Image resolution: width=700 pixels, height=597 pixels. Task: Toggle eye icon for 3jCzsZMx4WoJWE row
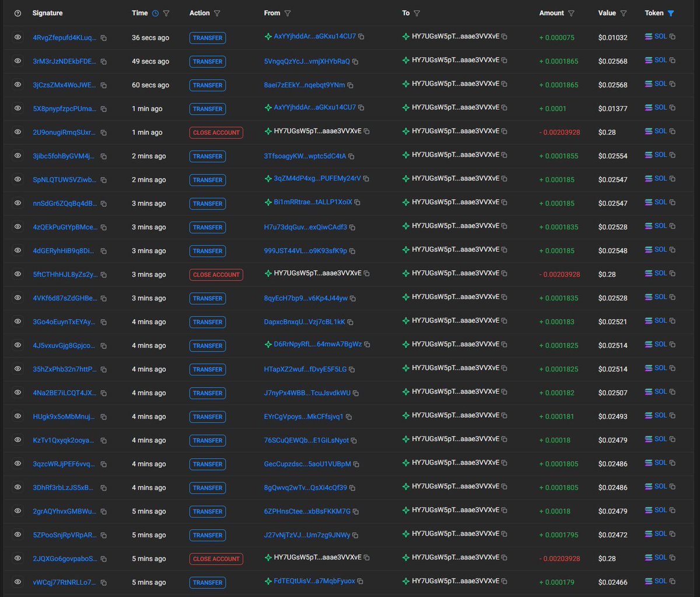[17, 85]
